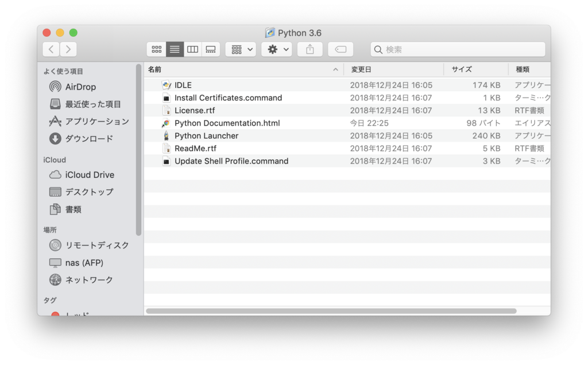The height and width of the screenshot is (365, 588).
Task: Go back with the left arrow
Action: click(51, 49)
